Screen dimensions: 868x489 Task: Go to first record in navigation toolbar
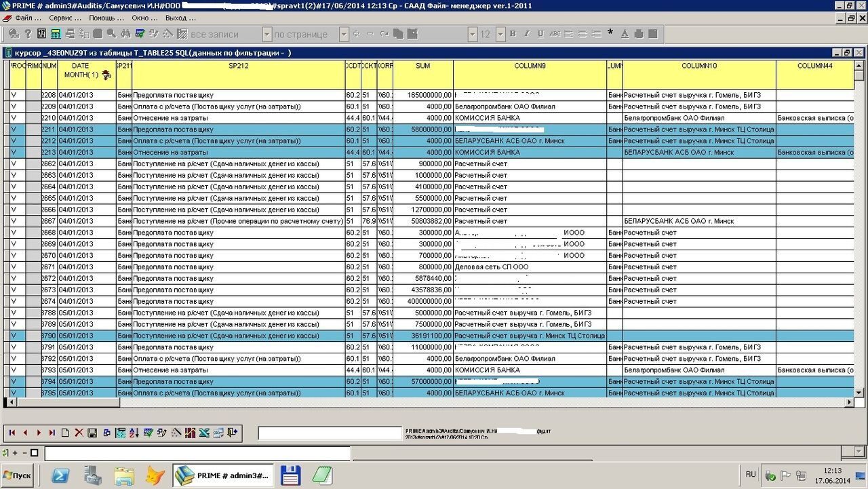[12, 433]
